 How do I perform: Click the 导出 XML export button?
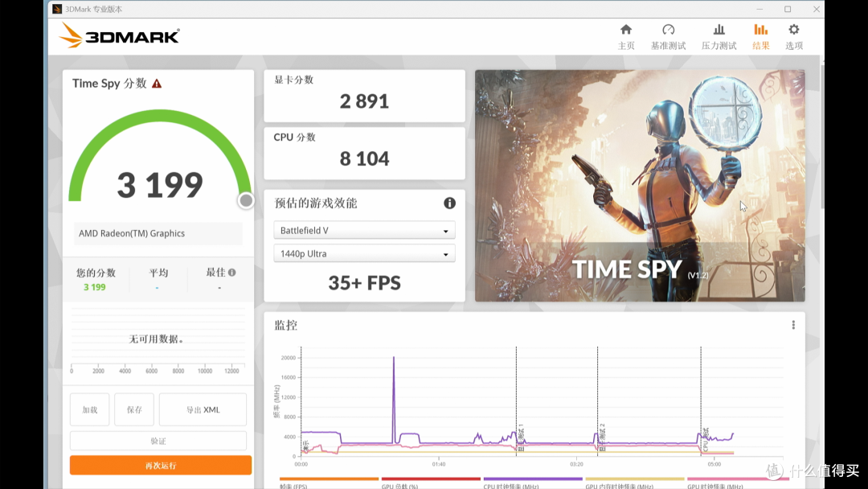[x=203, y=410]
